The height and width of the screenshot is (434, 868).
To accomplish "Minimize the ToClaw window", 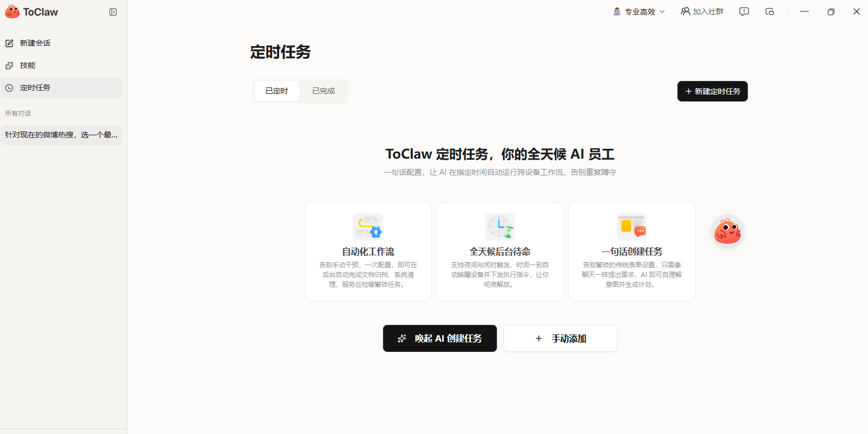I will point(804,11).
